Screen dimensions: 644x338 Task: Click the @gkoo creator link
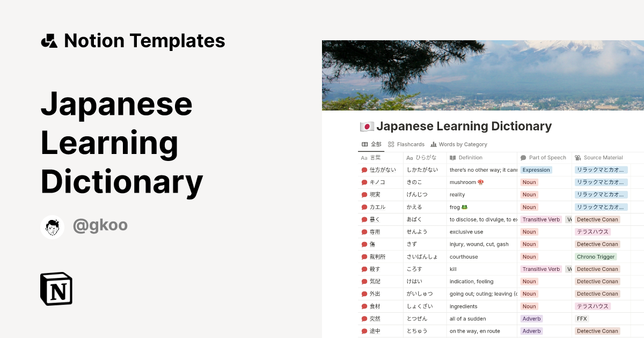pyautogui.click(x=100, y=226)
